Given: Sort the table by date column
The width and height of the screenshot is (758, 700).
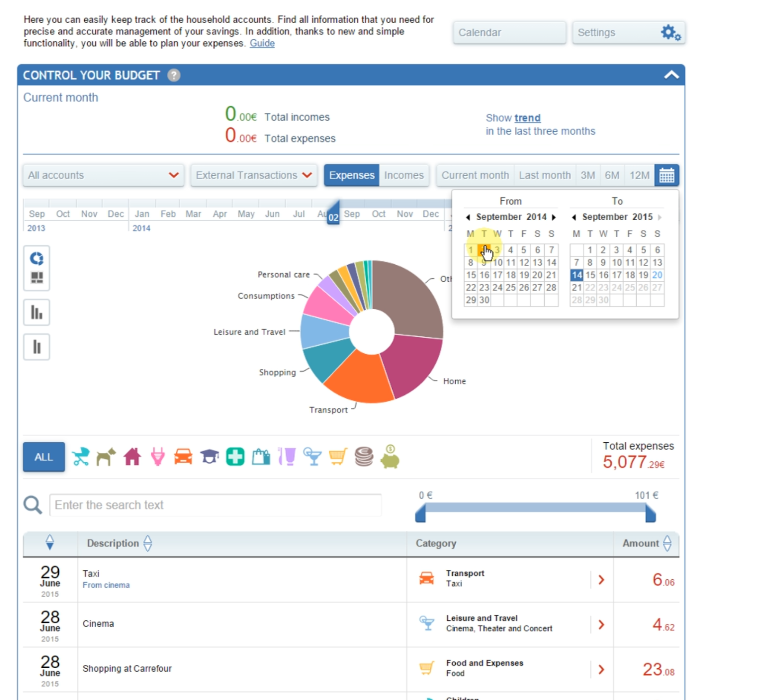Looking at the screenshot, I should [x=50, y=543].
